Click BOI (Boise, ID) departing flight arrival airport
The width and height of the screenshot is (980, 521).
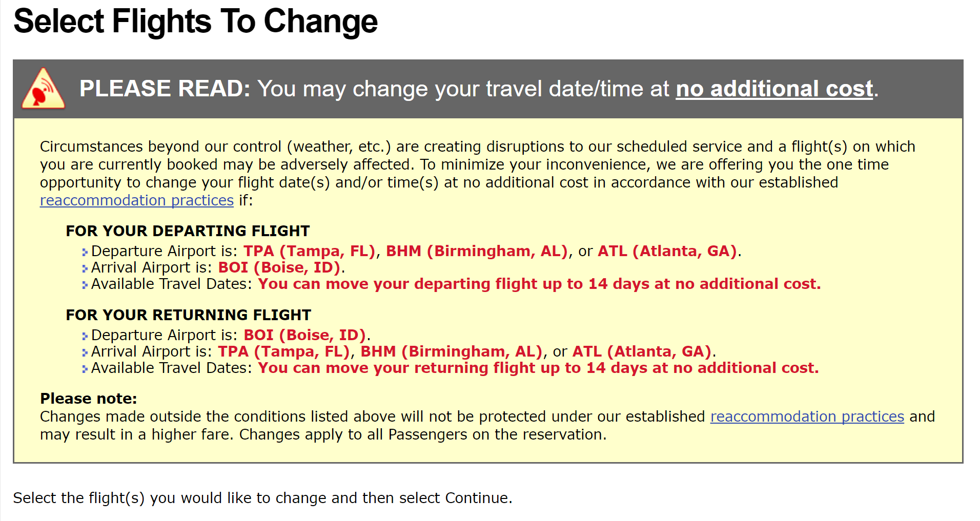coord(279,267)
